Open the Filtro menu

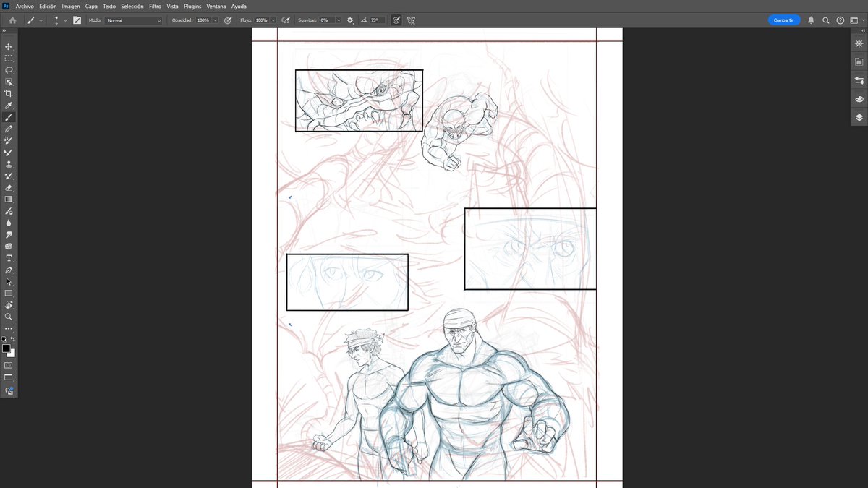[155, 6]
